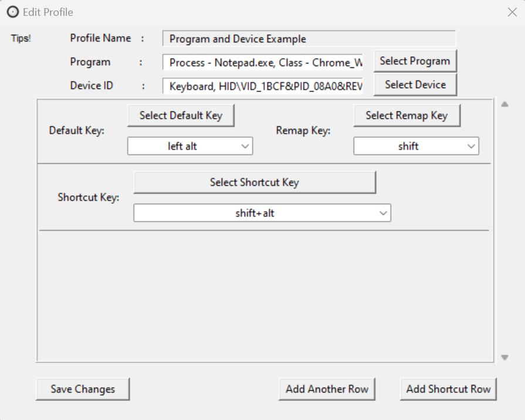Click the Select Device button

[414, 84]
